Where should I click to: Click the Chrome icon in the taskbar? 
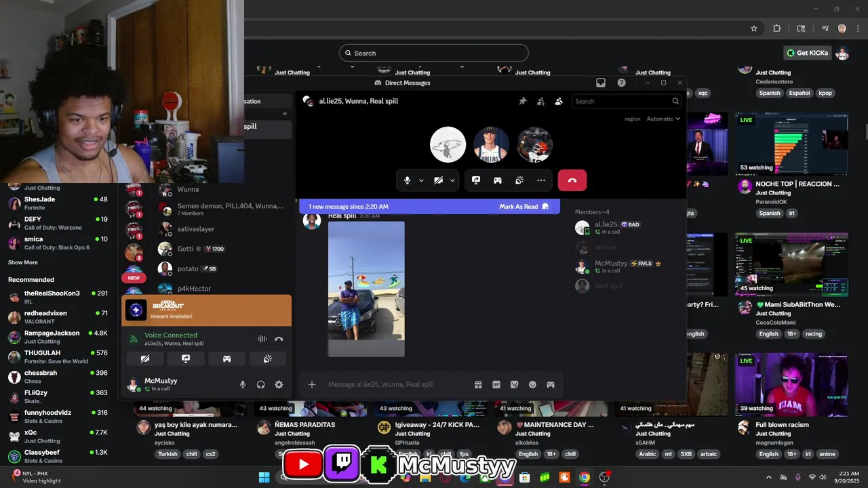click(584, 477)
